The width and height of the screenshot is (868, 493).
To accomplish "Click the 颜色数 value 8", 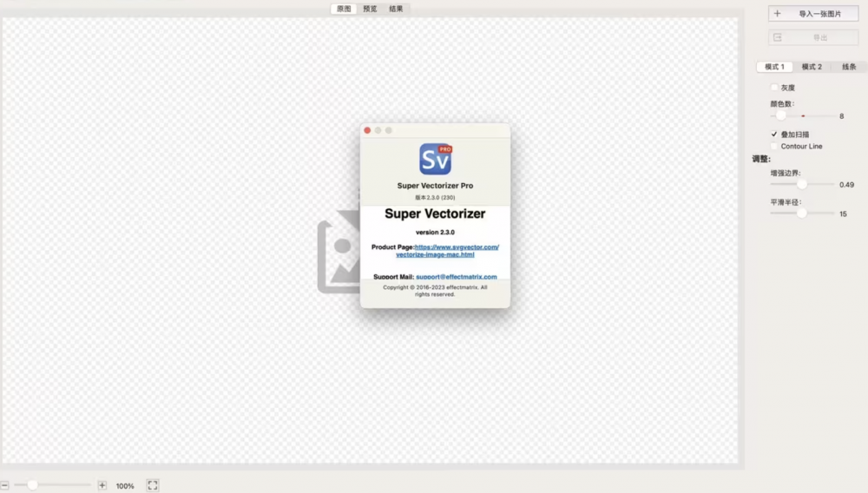I will click(x=841, y=116).
